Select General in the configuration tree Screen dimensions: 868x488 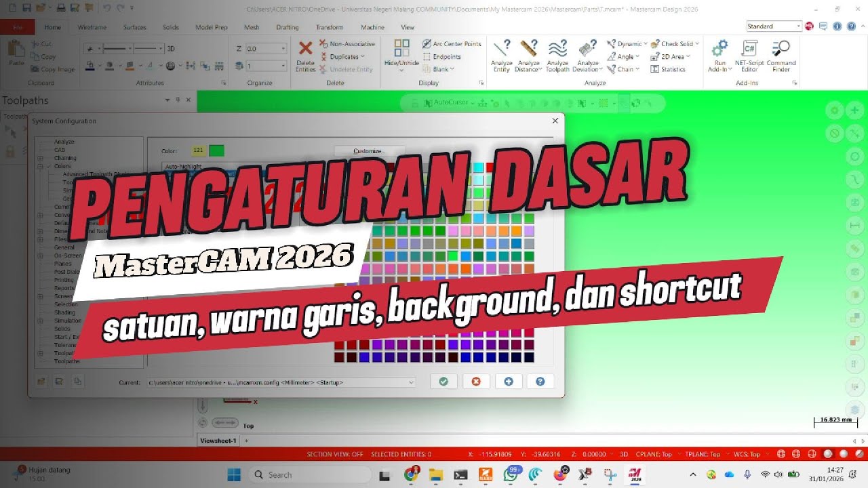(x=64, y=247)
